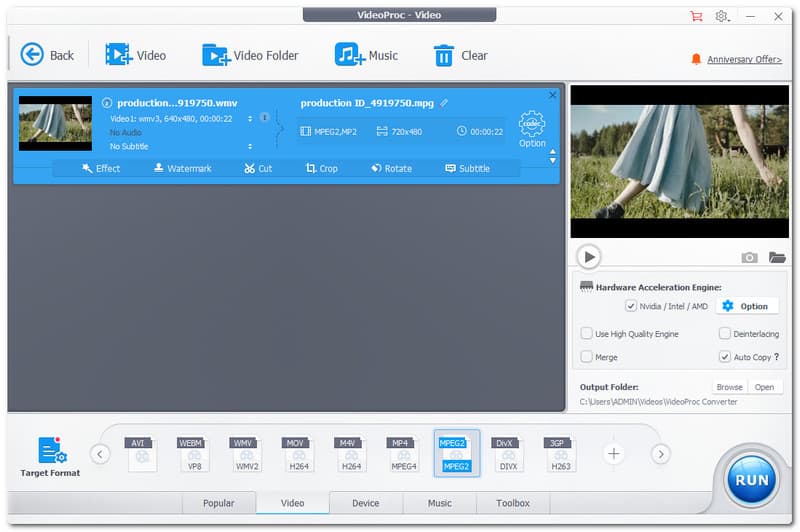This screenshot has width=800, height=532.
Task: Expand the video track selector dropdown
Action: (x=250, y=118)
